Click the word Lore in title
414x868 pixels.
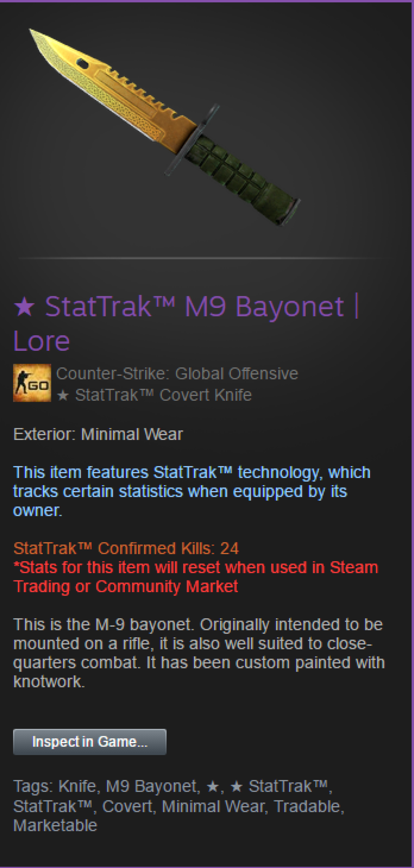[41, 341]
